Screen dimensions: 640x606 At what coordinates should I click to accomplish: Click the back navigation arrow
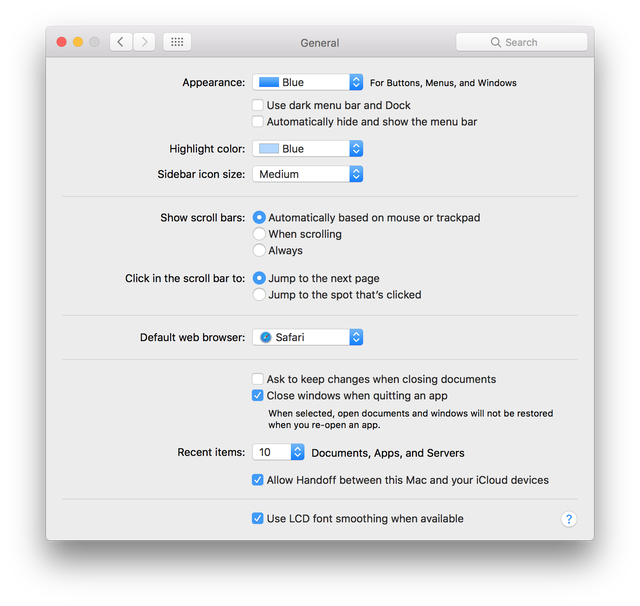(121, 42)
